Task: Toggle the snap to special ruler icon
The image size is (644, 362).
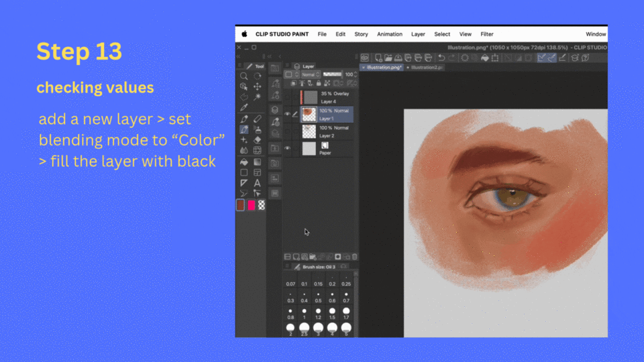Action: (551, 58)
